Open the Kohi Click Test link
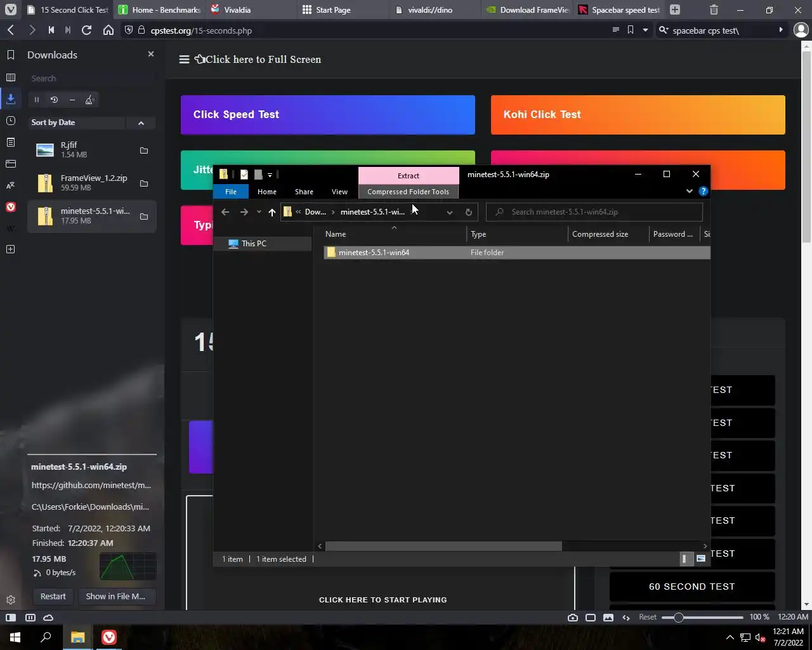The image size is (812, 650). point(638,115)
